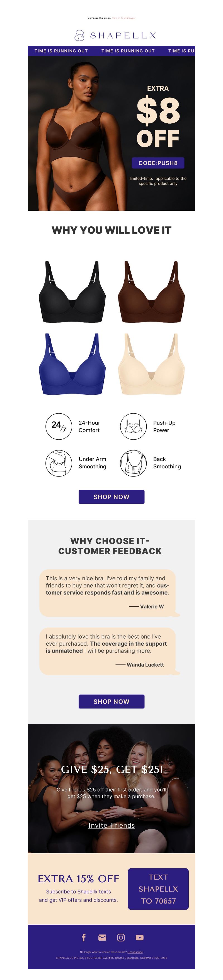Screen dimensions: 223x980
Task: Select the Back Smoothing icon
Action: pos(133,463)
